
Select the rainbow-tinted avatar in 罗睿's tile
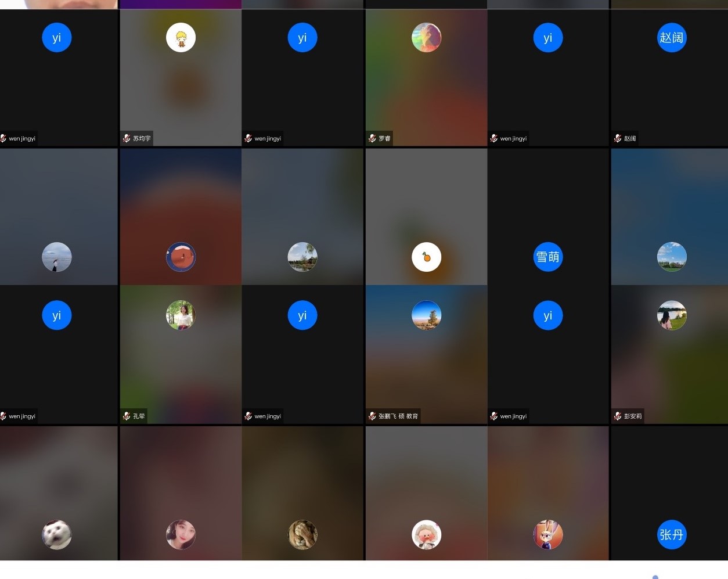pyautogui.click(x=427, y=38)
